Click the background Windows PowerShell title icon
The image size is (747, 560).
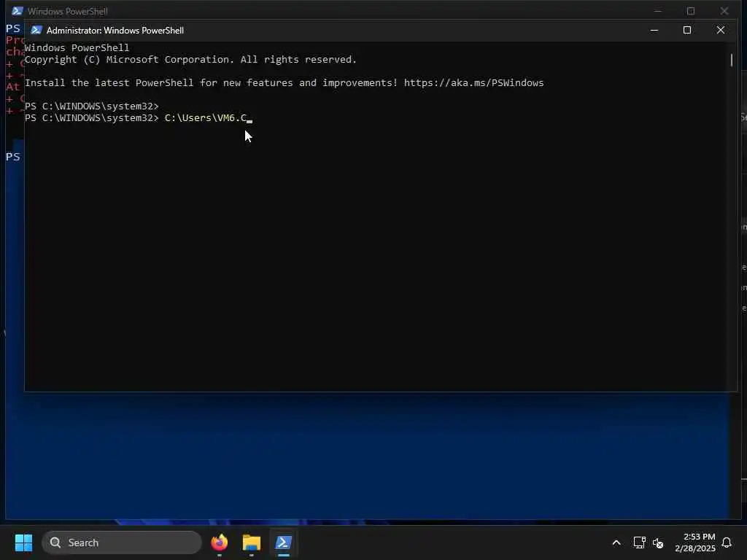18,11
